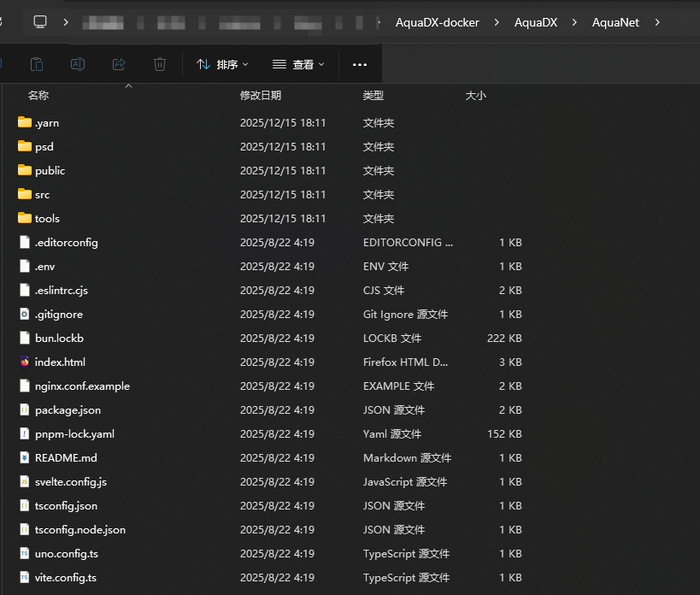Select the file name "index.html"

pos(61,362)
